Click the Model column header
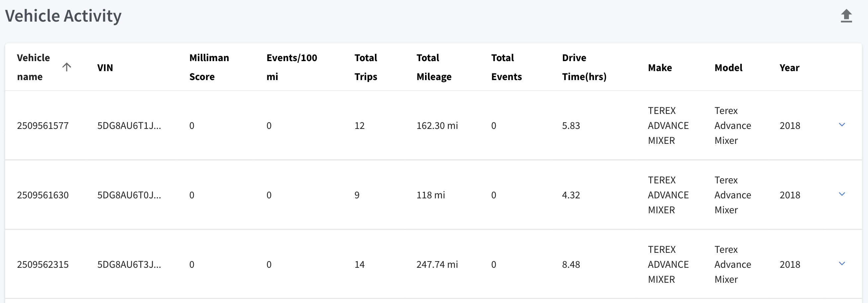 pos(729,68)
